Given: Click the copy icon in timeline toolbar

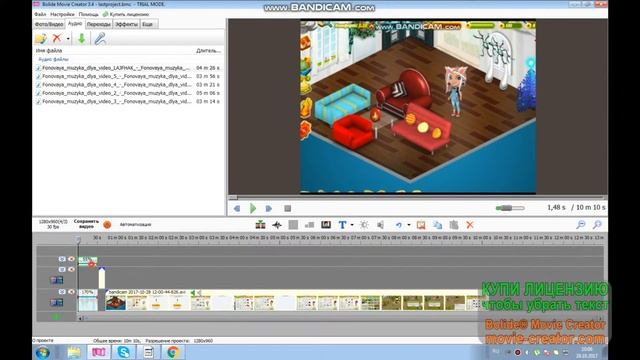Looking at the screenshot, I should 437,225.
